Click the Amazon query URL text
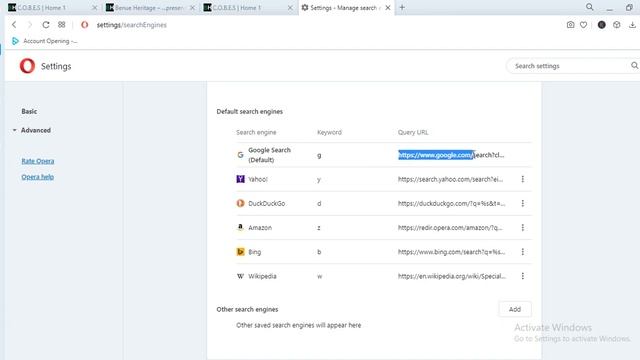The height and width of the screenshot is (360, 640). [x=450, y=227]
